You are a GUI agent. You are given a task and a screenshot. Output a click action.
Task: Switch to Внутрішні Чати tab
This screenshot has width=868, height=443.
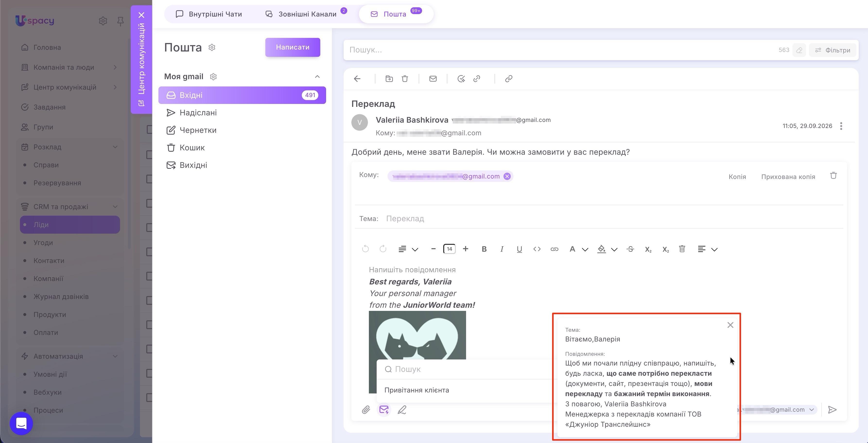point(209,14)
